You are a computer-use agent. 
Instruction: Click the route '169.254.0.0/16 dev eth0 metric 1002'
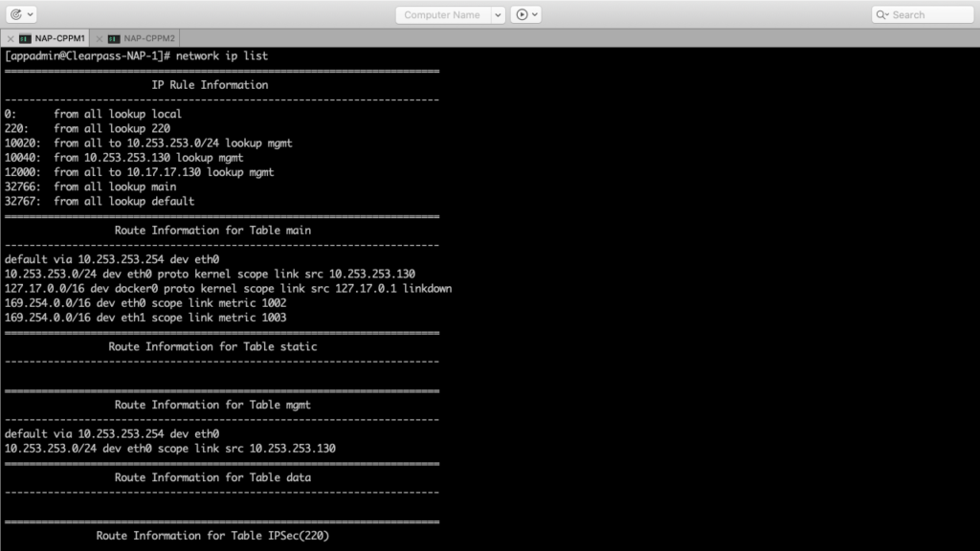tap(145, 303)
